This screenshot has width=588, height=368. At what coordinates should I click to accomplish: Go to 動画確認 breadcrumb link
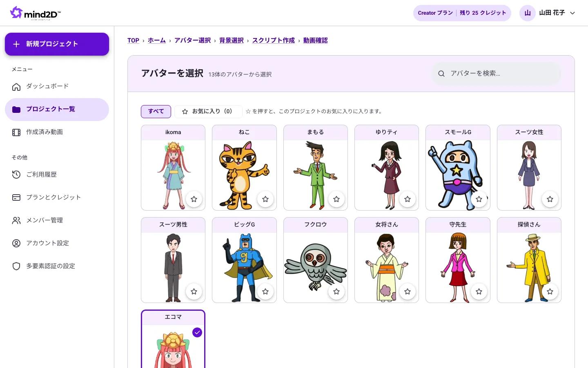click(x=316, y=40)
